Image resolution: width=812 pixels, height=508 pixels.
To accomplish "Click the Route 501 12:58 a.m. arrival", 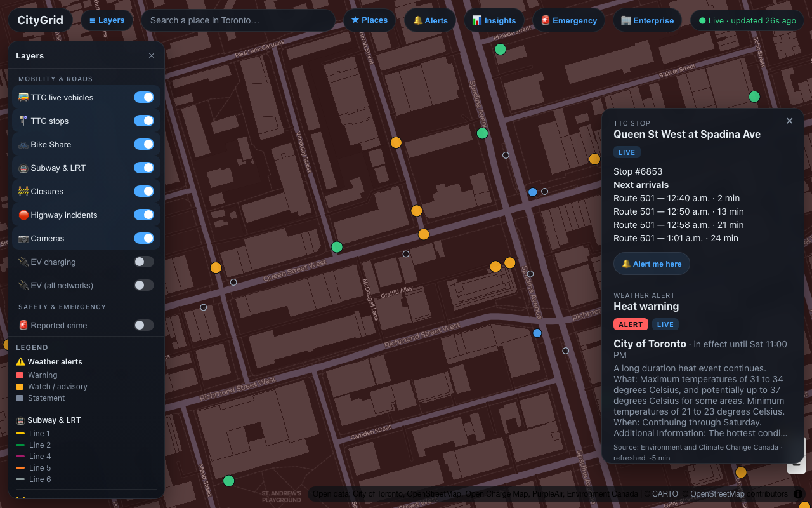I will tap(679, 225).
